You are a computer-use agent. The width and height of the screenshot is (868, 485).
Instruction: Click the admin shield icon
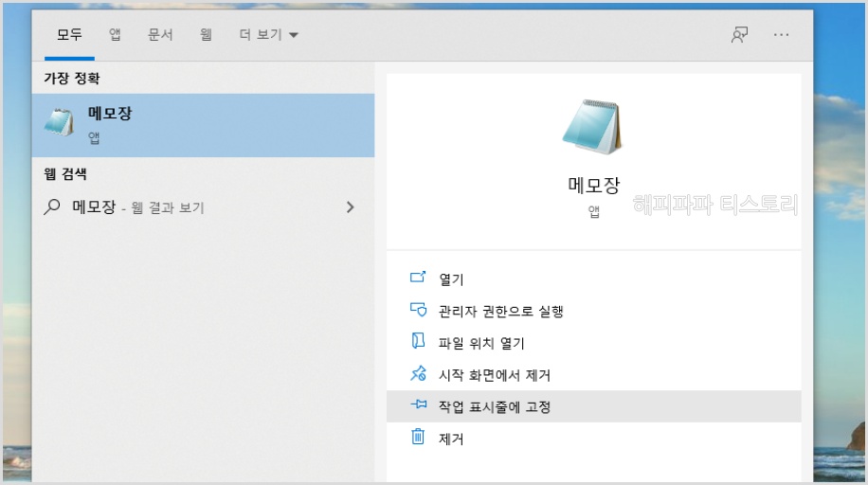(x=418, y=309)
